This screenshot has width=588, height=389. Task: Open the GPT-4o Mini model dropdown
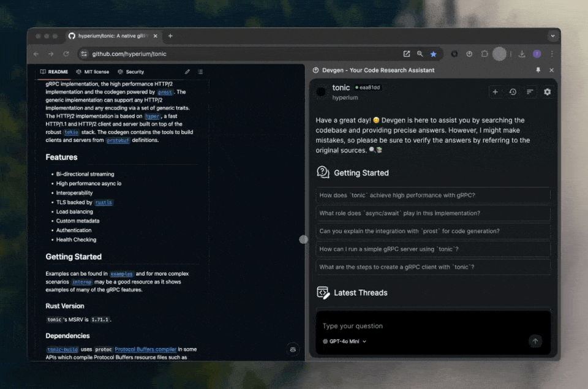[345, 341]
